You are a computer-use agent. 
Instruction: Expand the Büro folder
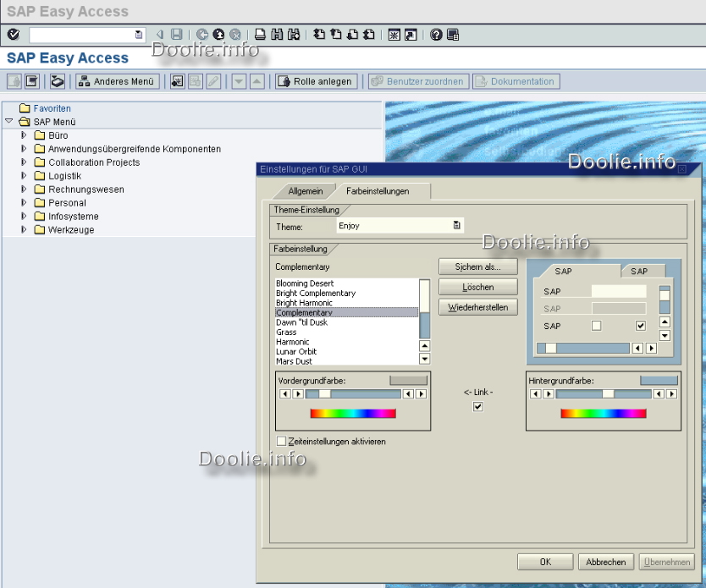point(24,135)
